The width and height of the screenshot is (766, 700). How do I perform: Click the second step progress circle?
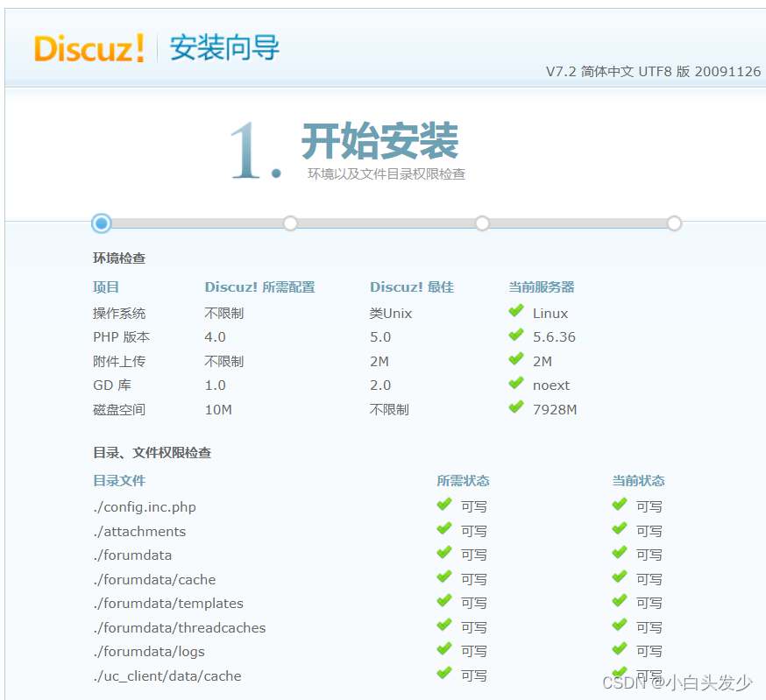click(290, 223)
